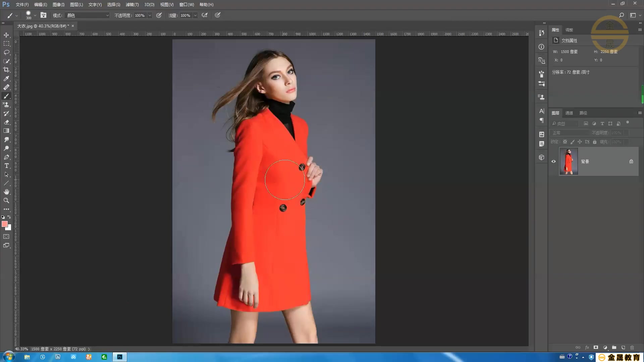The image size is (644, 362).
Task: Select the Move tool
Action: [x=6, y=35]
